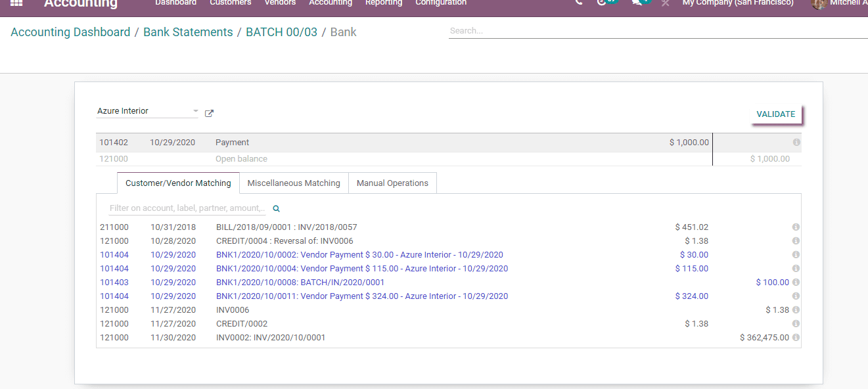868x389 pixels.
Task: Focus the top Search field
Action: [x=658, y=31]
